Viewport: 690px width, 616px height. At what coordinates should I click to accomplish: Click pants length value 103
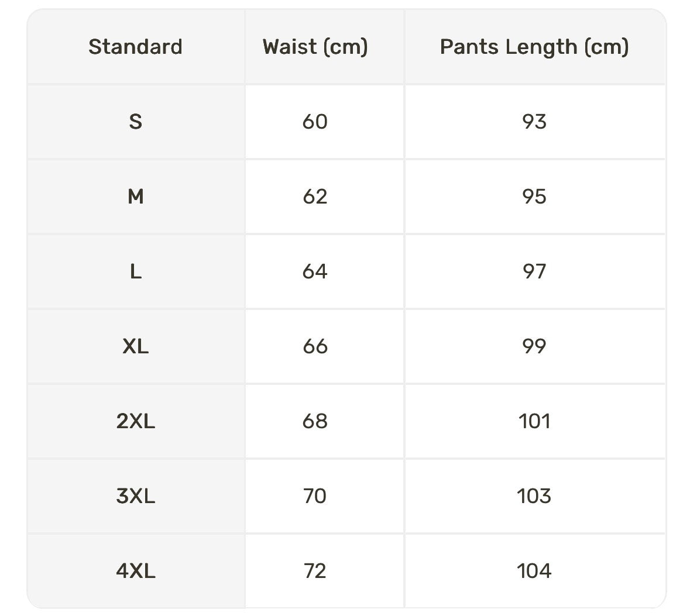(x=534, y=496)
